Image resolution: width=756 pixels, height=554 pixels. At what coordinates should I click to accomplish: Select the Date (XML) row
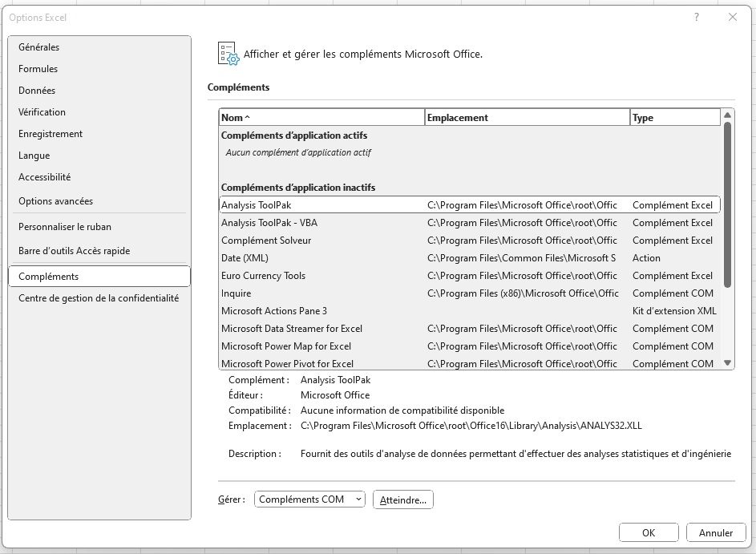(x=470, y=258)
